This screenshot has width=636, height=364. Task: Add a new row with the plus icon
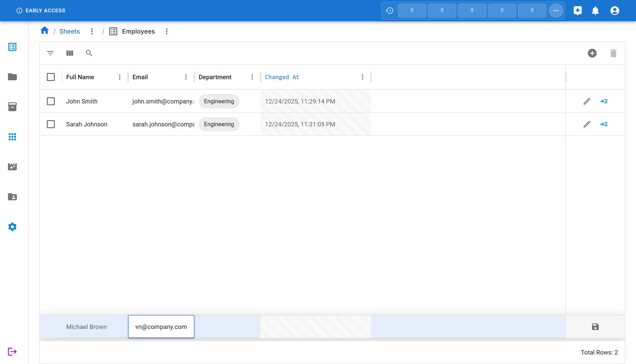tap(592, 53)
